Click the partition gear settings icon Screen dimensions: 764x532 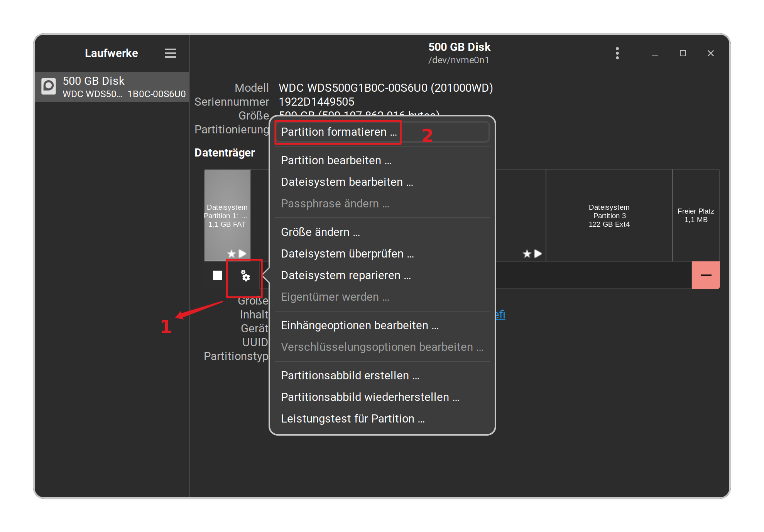[x=245, y=276]
